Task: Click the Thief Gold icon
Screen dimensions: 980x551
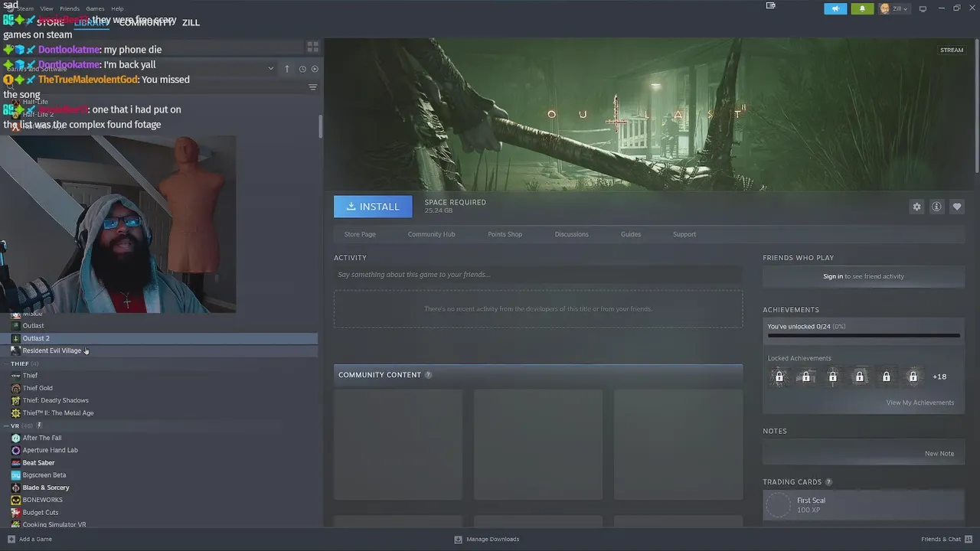Action: click(15, 388)
